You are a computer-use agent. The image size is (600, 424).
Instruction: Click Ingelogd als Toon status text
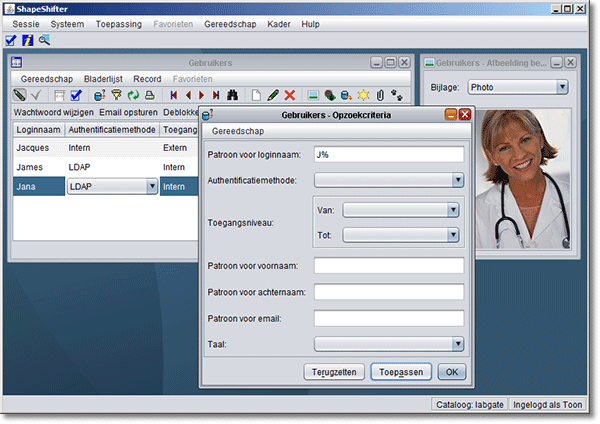pyautogui.click(x=547, y=404)
